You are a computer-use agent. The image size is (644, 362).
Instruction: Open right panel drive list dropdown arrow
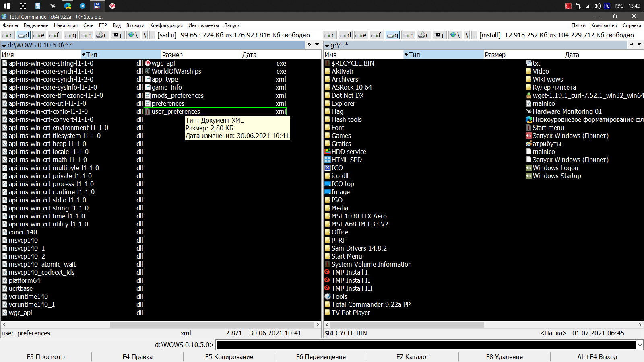tap(327, 45)
